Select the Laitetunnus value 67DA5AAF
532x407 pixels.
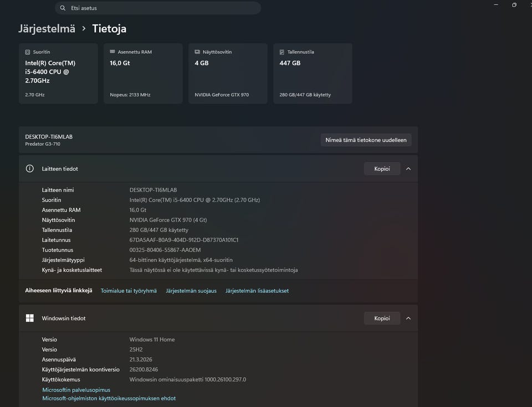[184, 240]
